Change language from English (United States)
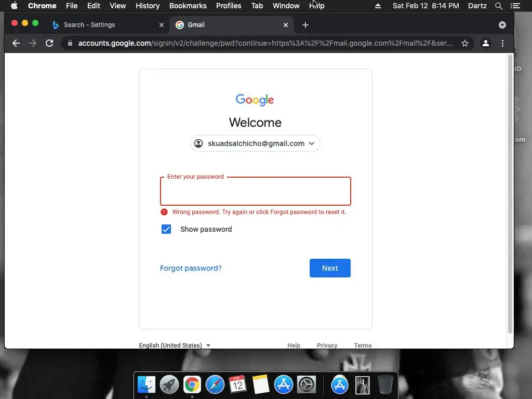 [175, 345]
